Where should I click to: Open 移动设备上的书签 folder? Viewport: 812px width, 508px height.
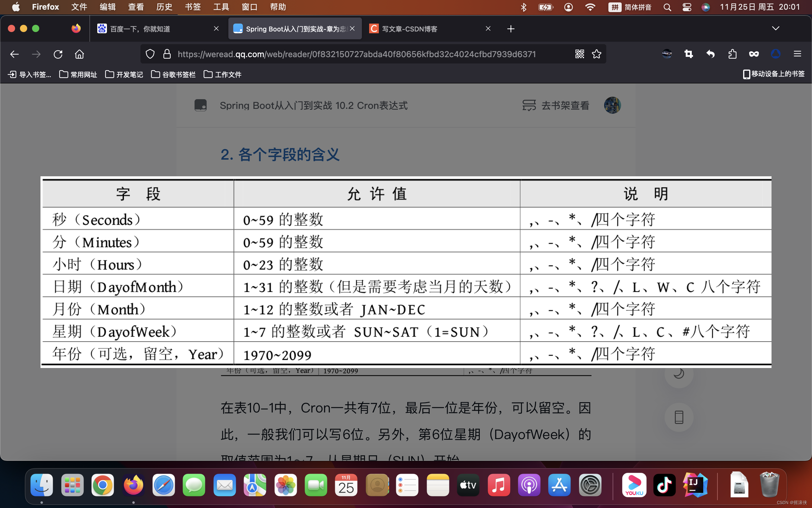point(773,74)
